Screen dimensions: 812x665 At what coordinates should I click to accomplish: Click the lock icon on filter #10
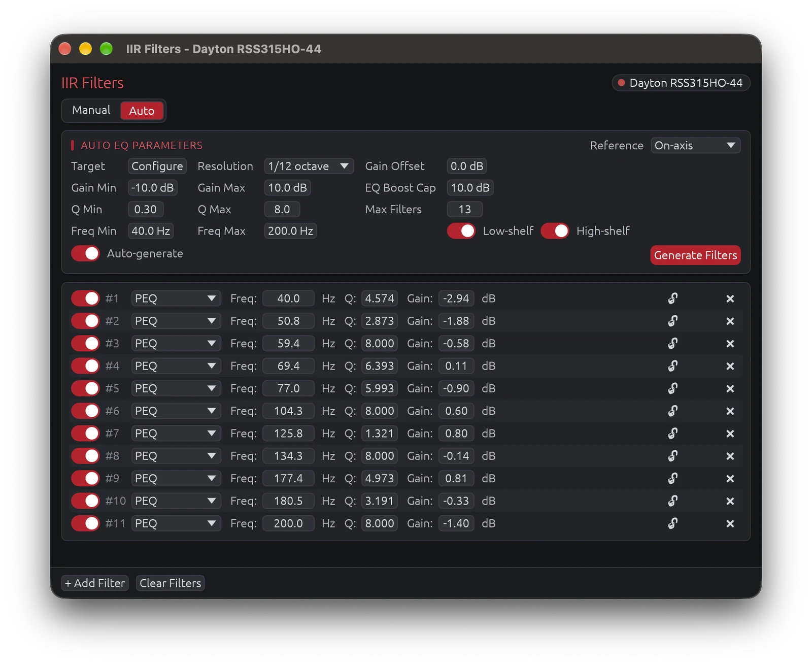coord(673,501)
